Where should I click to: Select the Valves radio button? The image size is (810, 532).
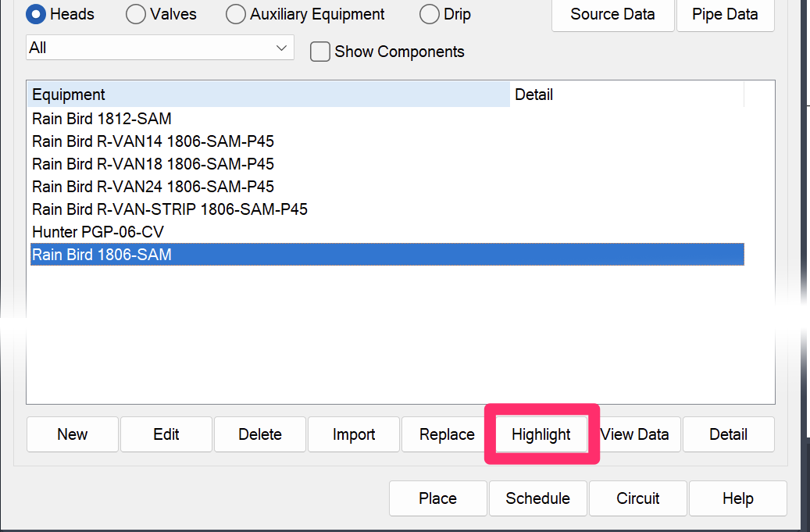point(135,15)
